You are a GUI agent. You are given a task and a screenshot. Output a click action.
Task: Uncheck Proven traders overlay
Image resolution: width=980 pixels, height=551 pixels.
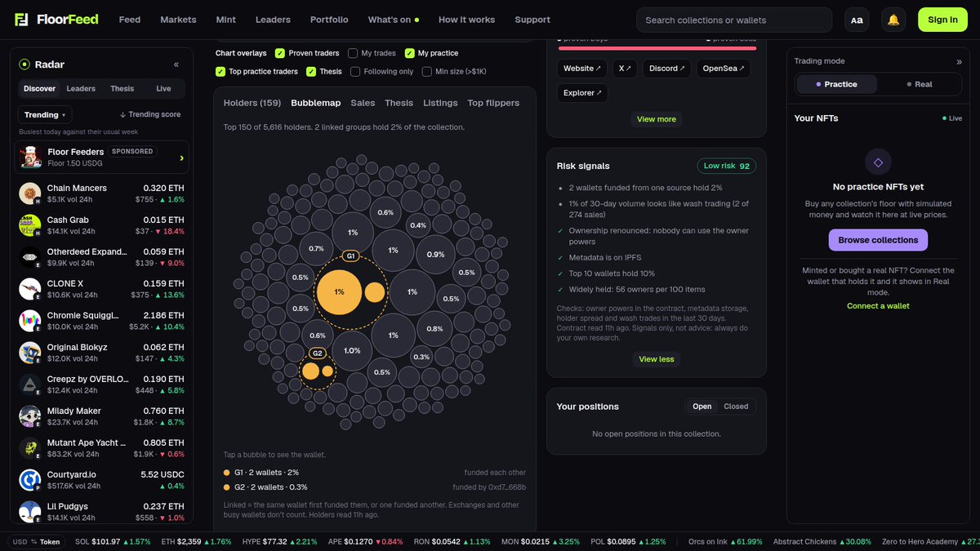tap(280, 53)
